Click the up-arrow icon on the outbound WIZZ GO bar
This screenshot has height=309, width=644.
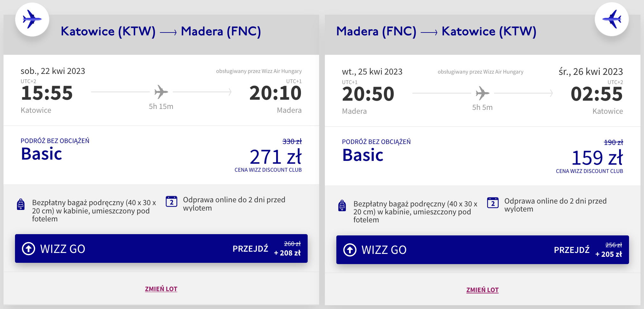28,248
